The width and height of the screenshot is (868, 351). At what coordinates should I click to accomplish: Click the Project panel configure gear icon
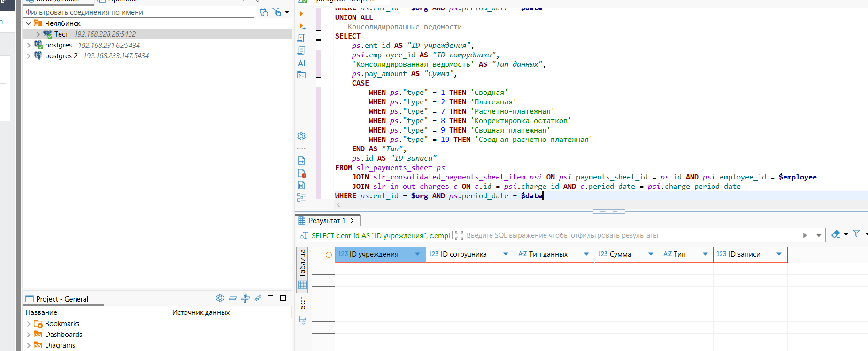(x=220, y=298)
